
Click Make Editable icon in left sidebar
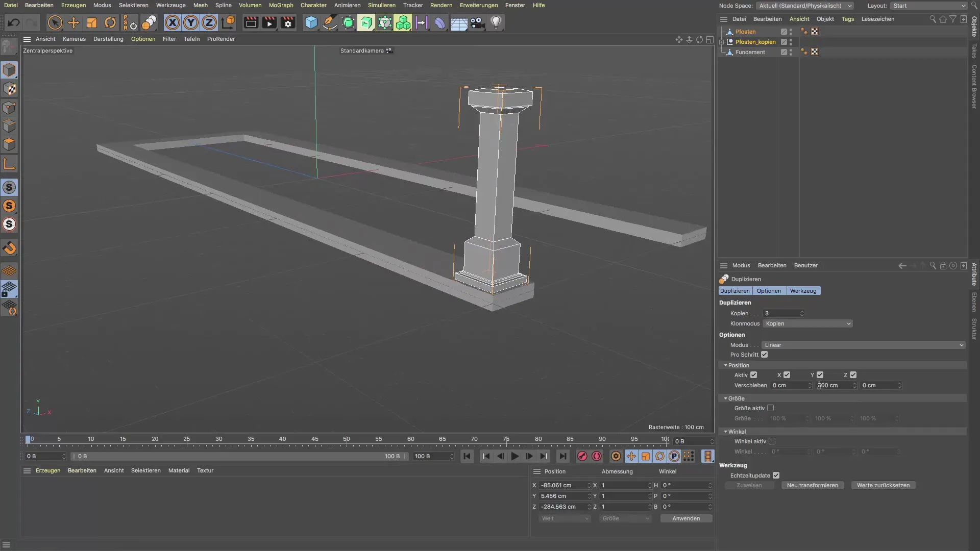(x=9, y=47)
